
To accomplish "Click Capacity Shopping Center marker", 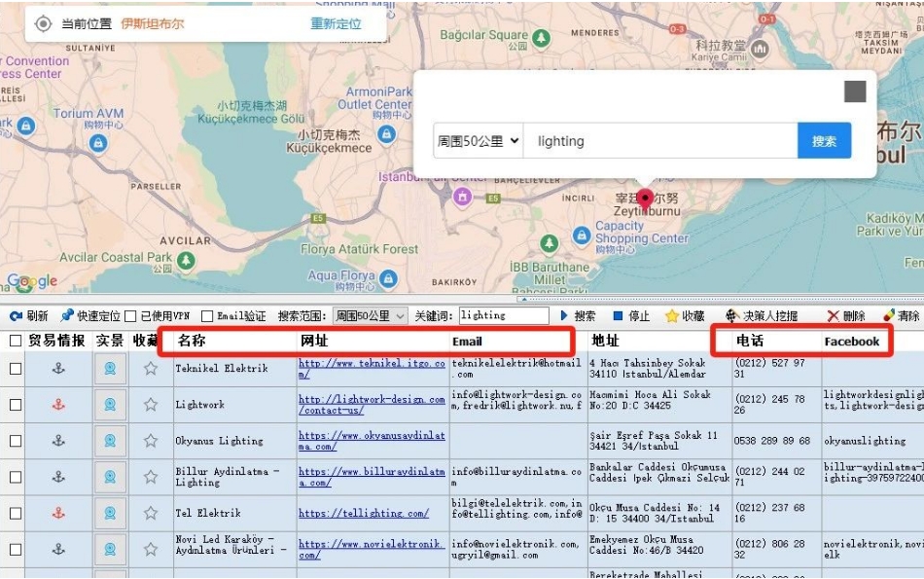I will click(x=582, y=235).
